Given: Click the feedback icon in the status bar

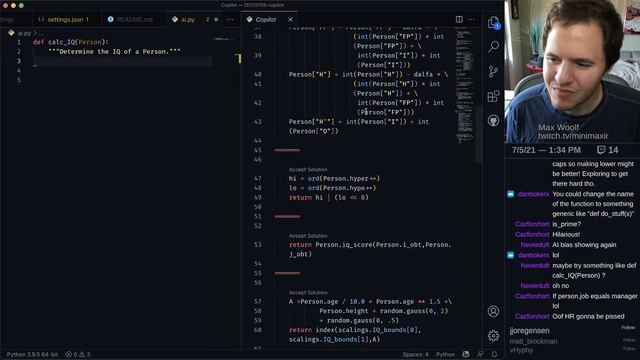Looking at the screenshot, I should [x=480, y=354].
